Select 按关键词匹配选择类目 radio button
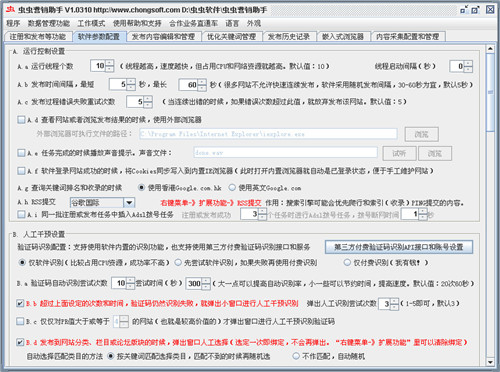Image resolution: width=500 pixels, height=372 pixels. (111, 356)
